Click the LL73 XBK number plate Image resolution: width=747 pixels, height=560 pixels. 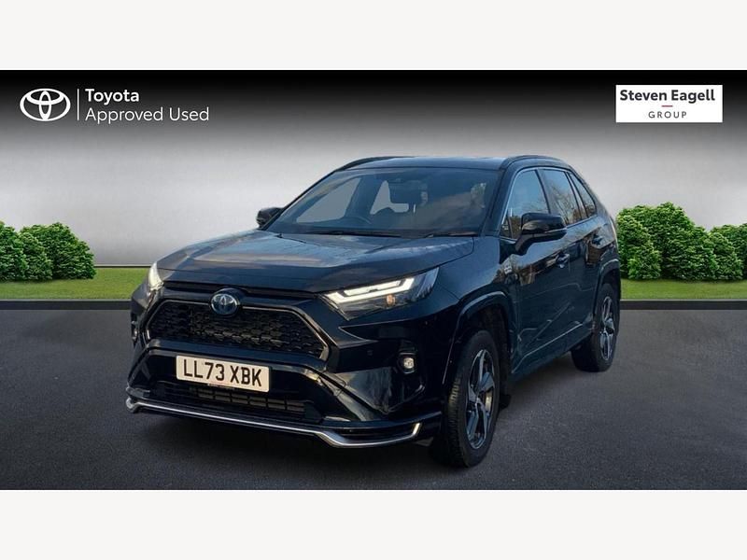pos(222,374)
